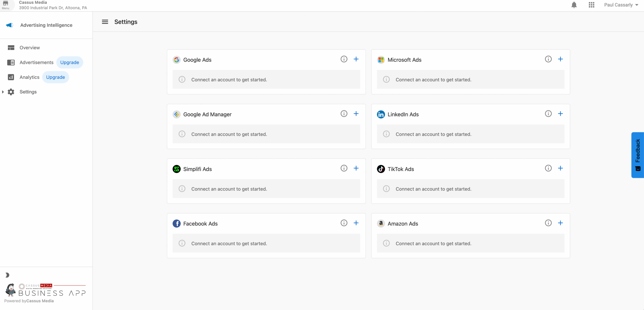Click the Google Ad Manager logo
Image resolution: width=644 pixels, height=310 pixels.
177,114
